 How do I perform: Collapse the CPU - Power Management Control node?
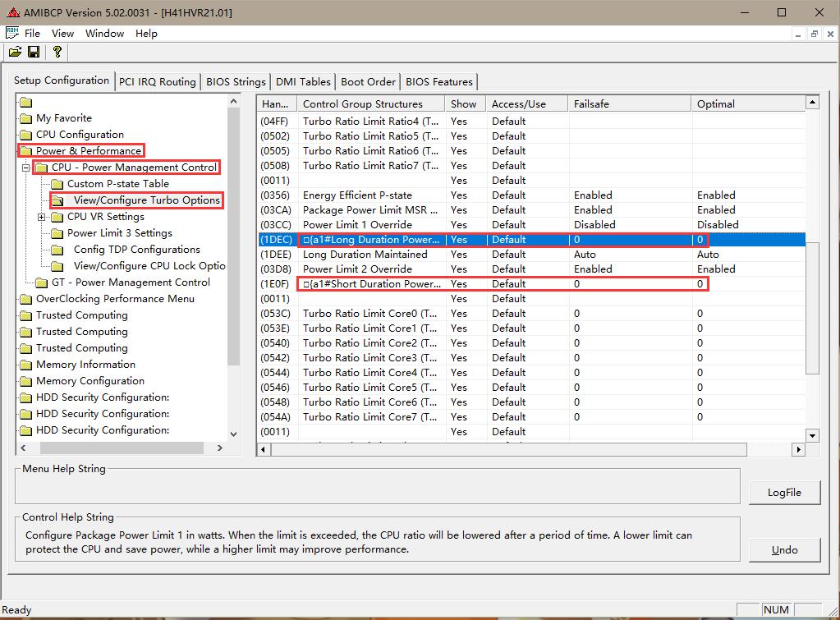pyautogui.click(x=25, y=168)
